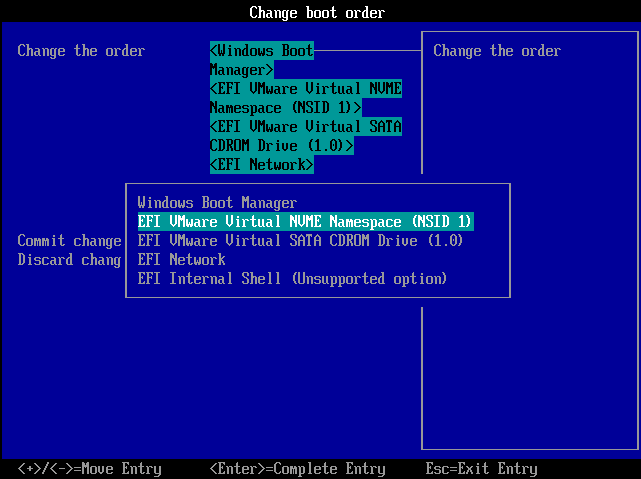Click the highlighted <Windows Boot Manager> order entry

coord(262,60)
